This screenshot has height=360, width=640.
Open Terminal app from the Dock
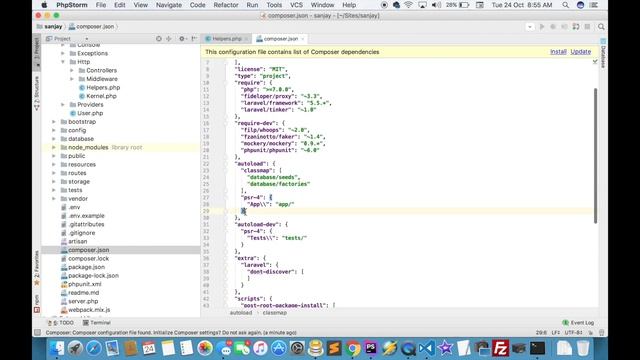click(x=538, y=348)
